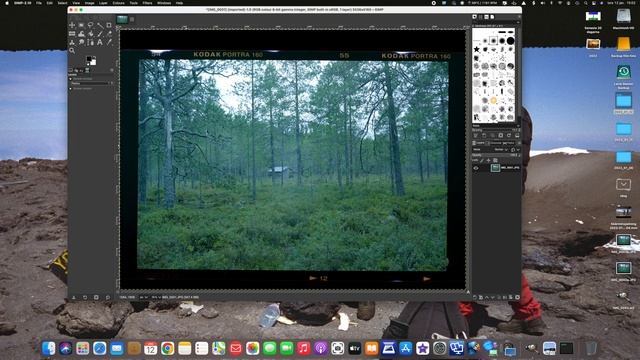
Task: Select the Crop tool
Action: click(x=109, y=25)
